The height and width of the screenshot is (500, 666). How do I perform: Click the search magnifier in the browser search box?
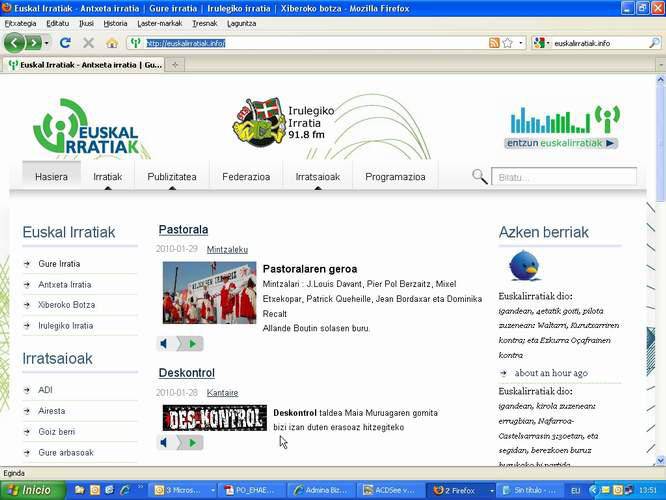654,43
